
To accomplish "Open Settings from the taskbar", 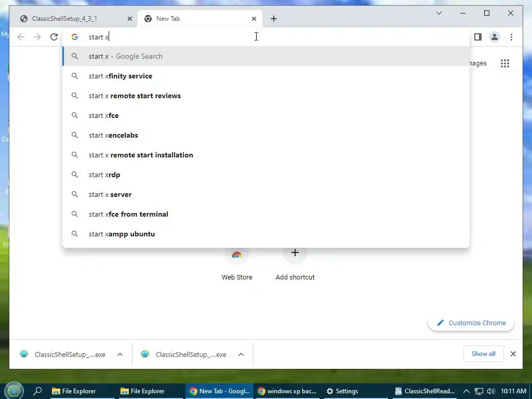I will point(356,391).
